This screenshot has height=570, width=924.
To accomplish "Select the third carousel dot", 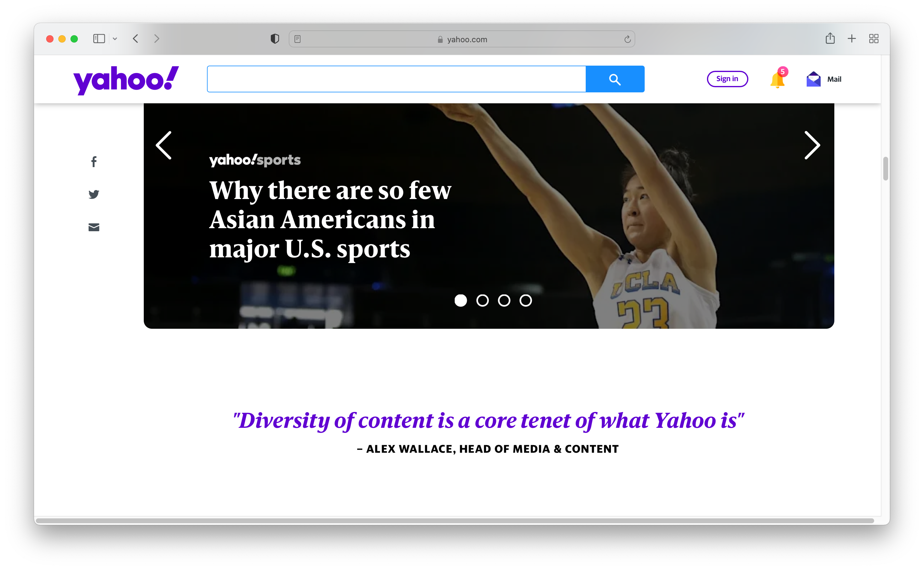I will (x=504, y=300).
